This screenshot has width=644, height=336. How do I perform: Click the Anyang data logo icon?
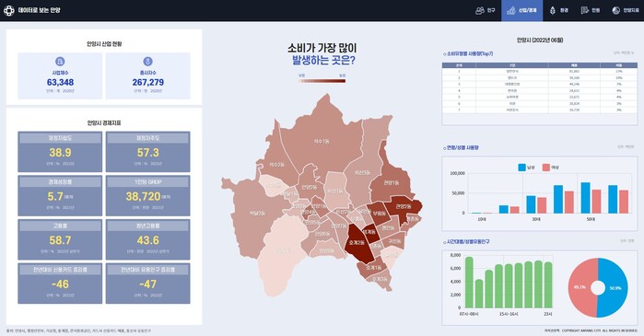(8, 10)
